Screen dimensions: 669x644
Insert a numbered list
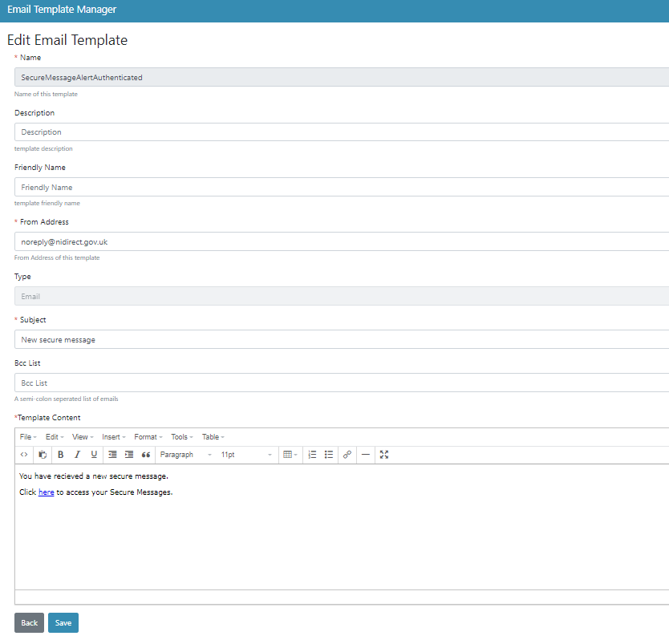click(x=312, y=455)
